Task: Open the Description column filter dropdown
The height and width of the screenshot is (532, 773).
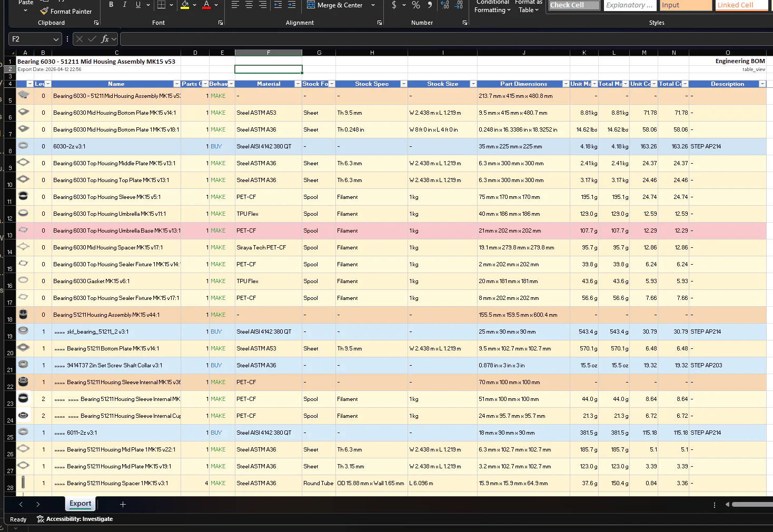Action: pyautogui.click(x=762, y=84)
